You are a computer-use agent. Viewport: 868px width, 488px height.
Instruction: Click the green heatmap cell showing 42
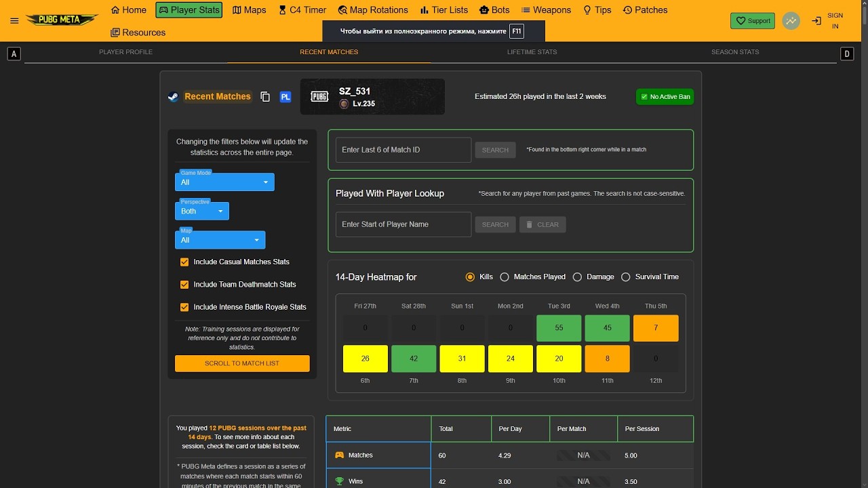coord(414,359)
